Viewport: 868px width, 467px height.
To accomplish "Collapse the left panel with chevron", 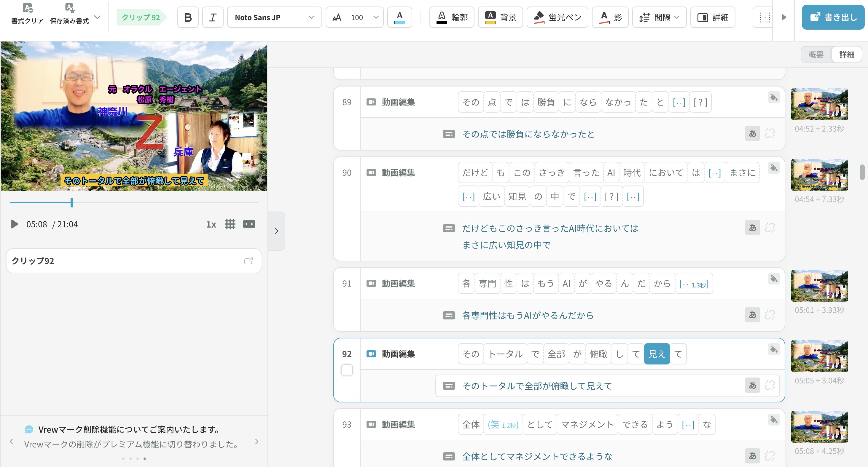I will click(x=276, y=231).
